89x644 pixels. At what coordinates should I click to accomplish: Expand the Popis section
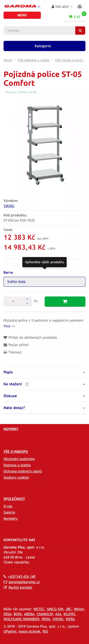pos(44,372)
